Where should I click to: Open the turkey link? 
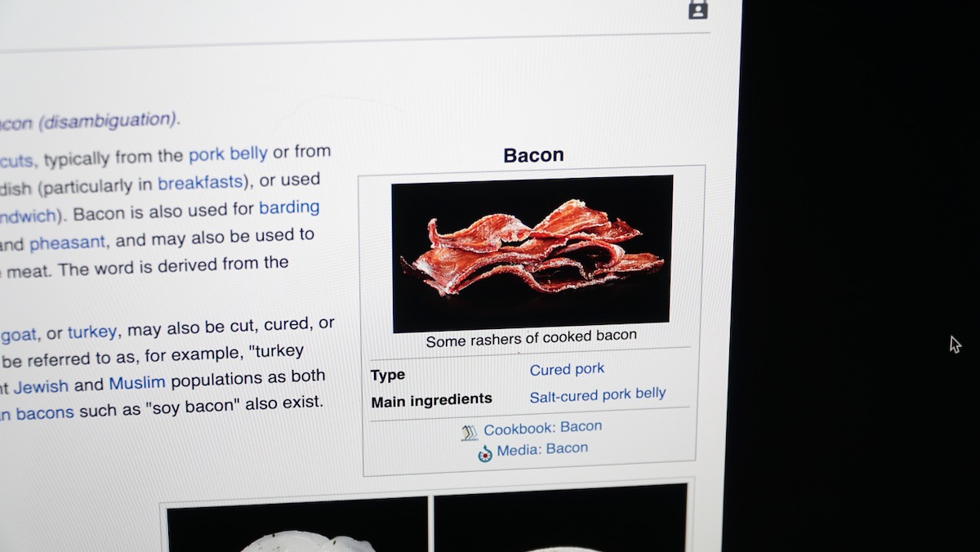pos(92,332)
